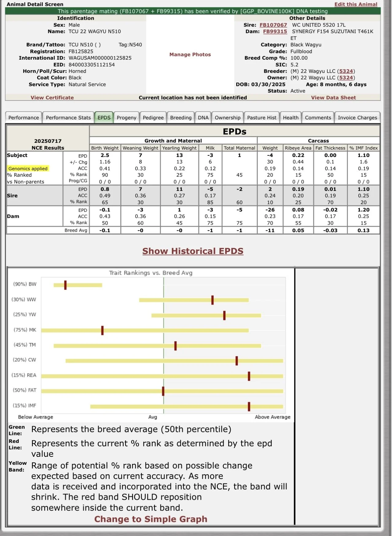Open the Breeding tab
The image size is (392, 536).
pos(181,118)
